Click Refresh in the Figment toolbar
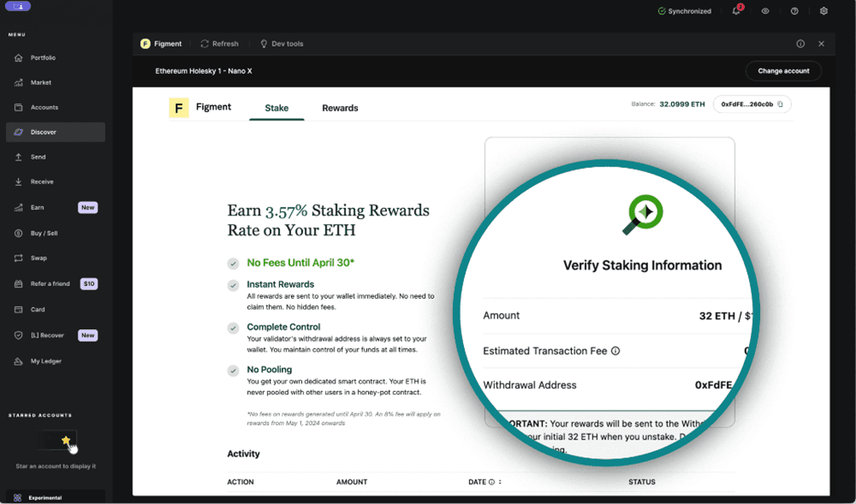856x504 pixels. coord(220,44)
